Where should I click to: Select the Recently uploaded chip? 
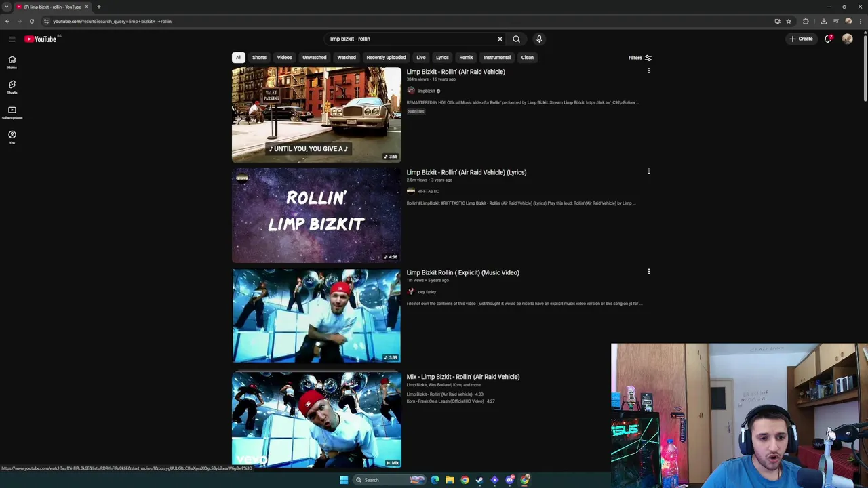click(x=386, y=58)
